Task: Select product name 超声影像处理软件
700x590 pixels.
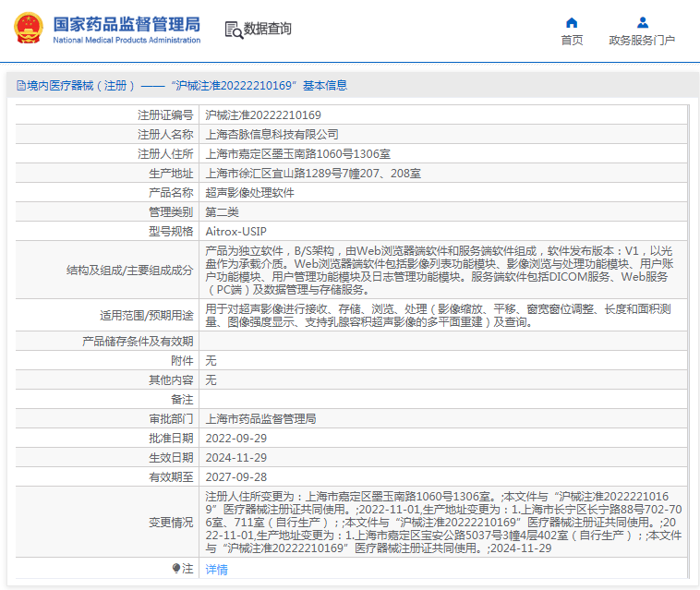Action: (x=249, y=193)
